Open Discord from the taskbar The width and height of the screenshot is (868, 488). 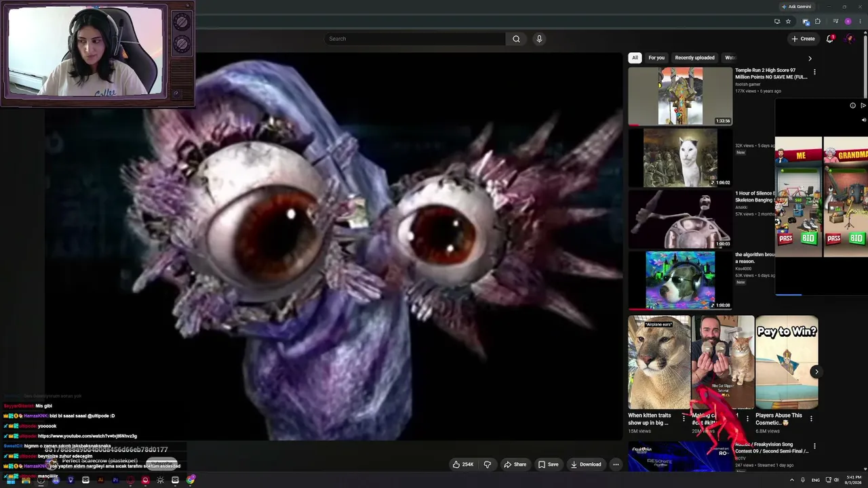point(56,480)
